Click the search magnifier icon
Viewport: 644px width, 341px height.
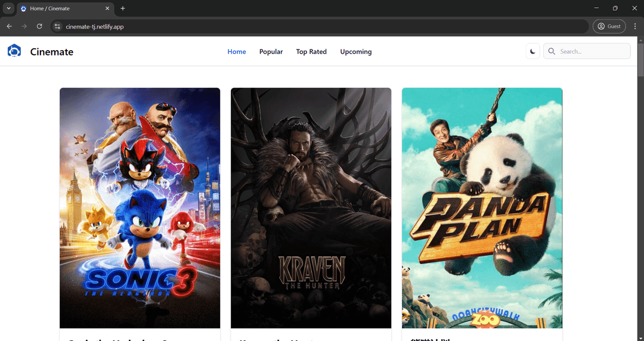pyautogui.click(x=552, y=51)
